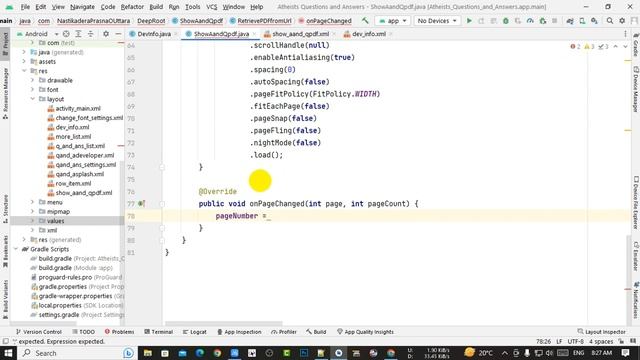Collapse Gradle Scripts node
Image resolution: width=640 pixels, height=360 pixels.
pyautogui.click(x=16, y=249)
